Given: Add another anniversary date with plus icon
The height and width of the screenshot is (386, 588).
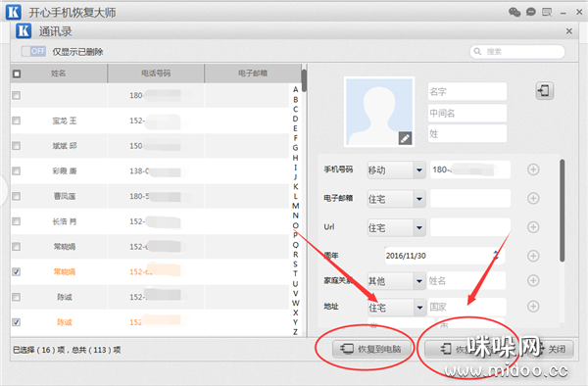Looking at the screenshot, I should [x=533, y=256].
